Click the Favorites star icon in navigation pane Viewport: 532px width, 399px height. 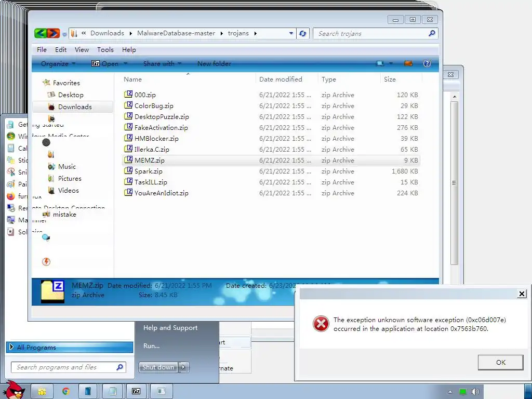point(46,83)
